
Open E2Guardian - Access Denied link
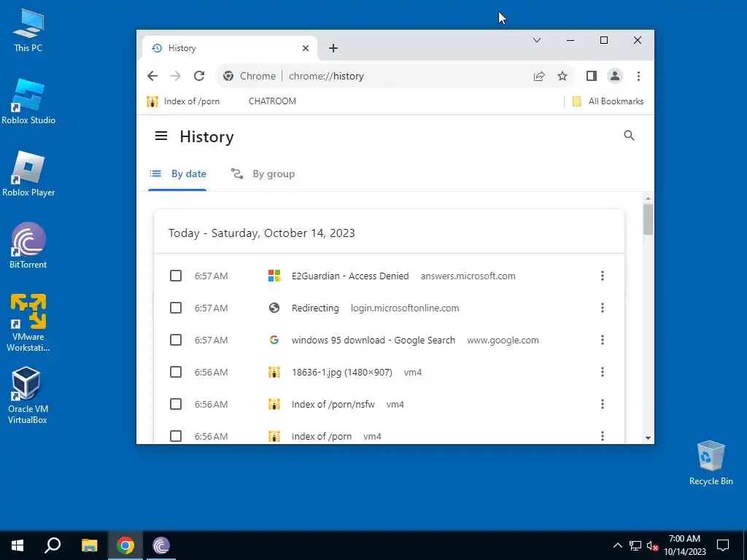(x=350, y=276)
